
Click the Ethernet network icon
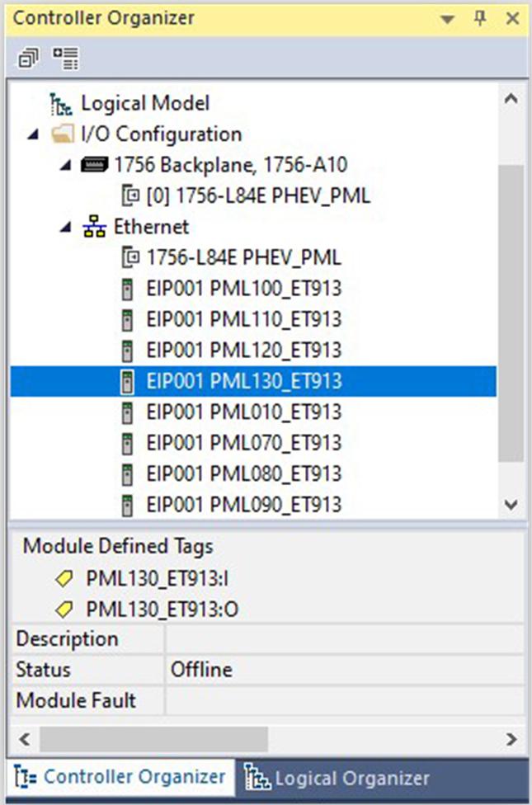coord(94,227)
